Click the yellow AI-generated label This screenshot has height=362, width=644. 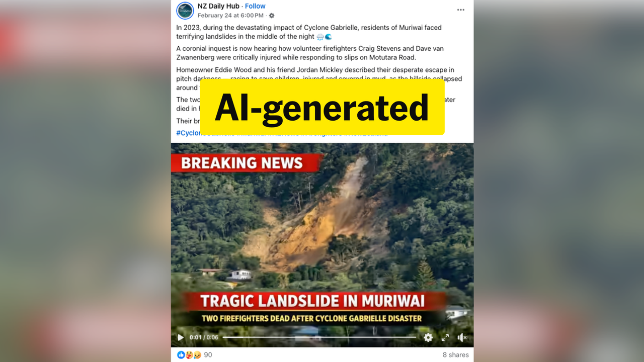pos(322,107)
